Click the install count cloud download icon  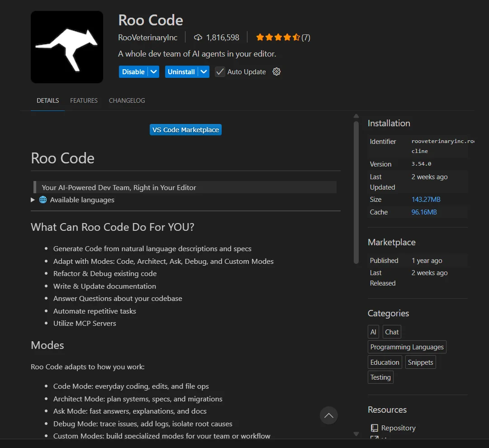198,38
